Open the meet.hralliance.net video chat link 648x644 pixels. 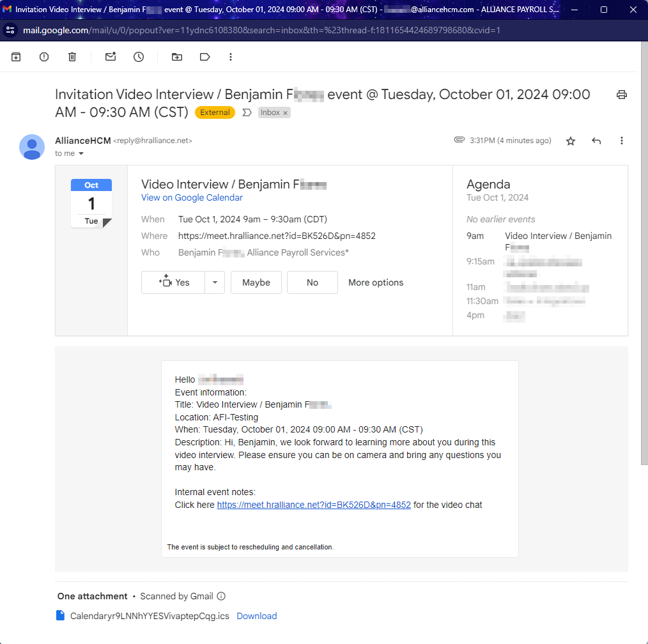(x=314, y=505)
